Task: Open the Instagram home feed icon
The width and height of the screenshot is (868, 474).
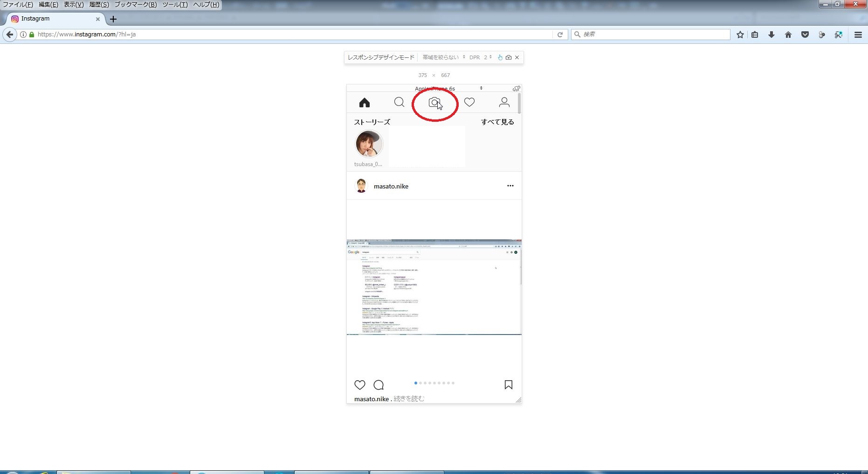Action: [365, 102]
